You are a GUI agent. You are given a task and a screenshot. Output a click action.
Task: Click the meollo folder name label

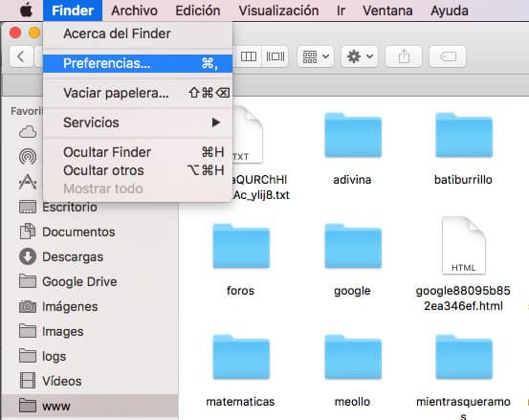tap(352, 402)
